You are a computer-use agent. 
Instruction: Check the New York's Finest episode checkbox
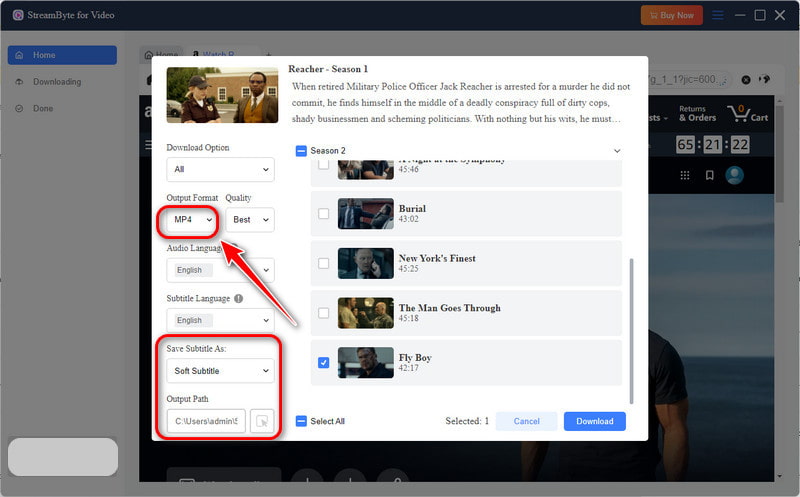323,263
